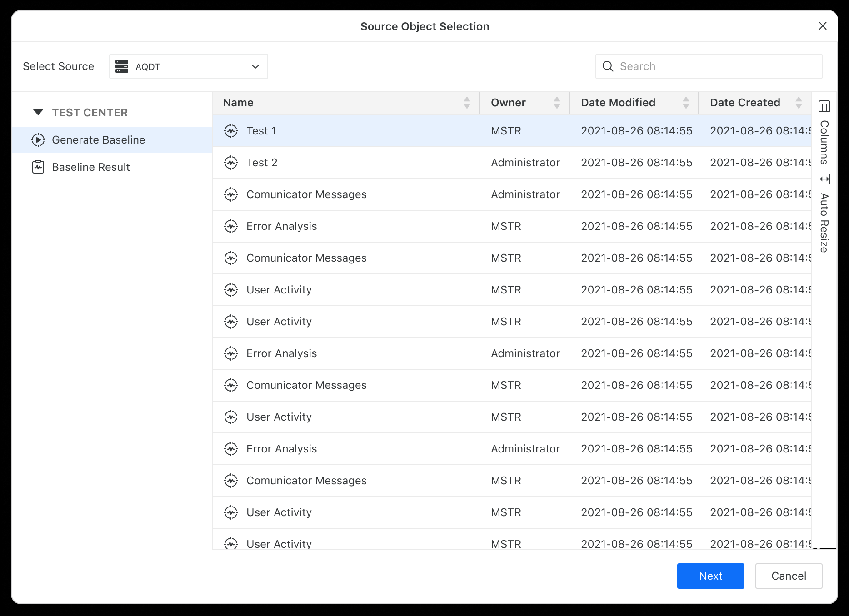Click the Generate Baseline play icon

pos(38,140)
